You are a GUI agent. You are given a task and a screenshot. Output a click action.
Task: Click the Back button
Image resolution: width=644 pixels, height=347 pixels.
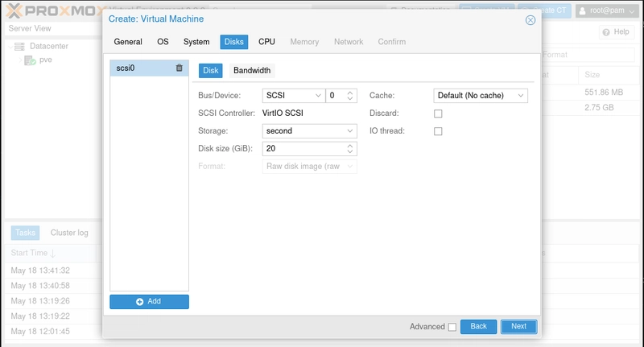tap(479, 326)
